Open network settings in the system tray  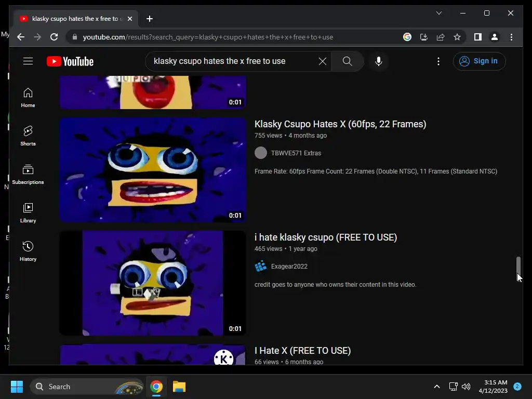(x=453, y=387)
